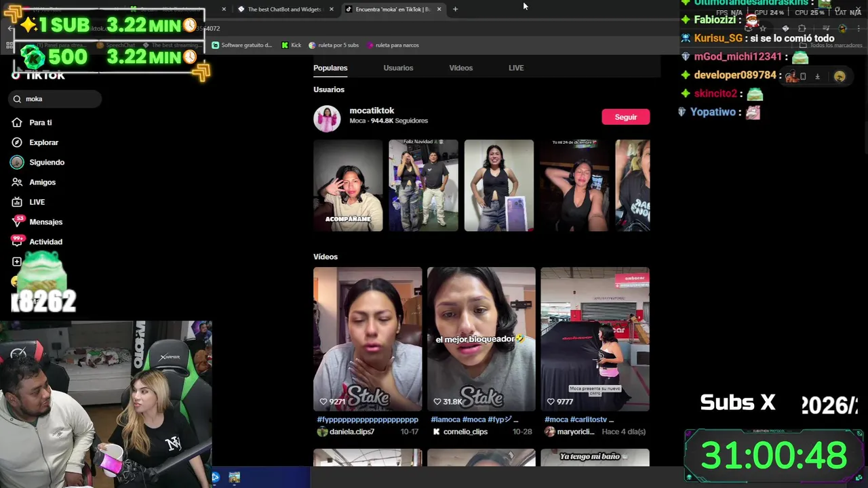The height and width of the screenshot is (488, 868).
Task: Click the Siguiendo avatar icon in sidebar
Action: click(x=17, y=162)
